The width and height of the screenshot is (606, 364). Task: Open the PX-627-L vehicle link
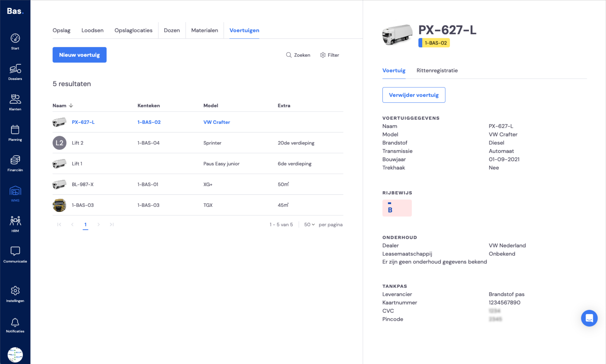(83, 122)
